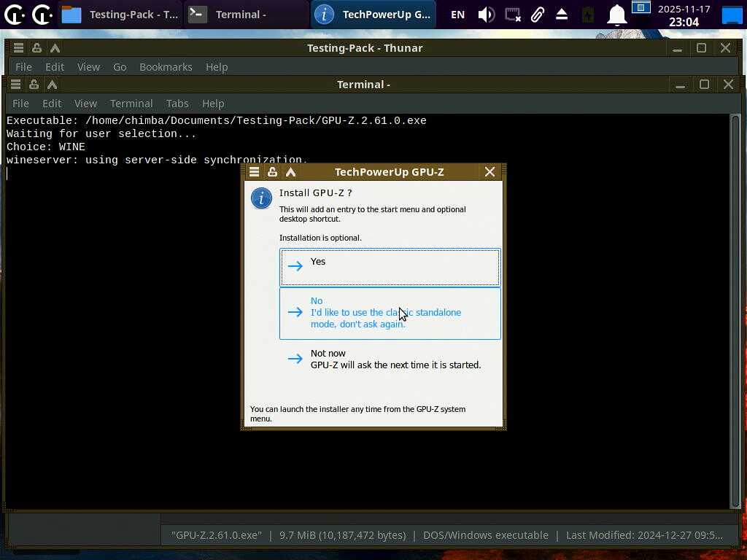This screenshot has width=747, height=560.
Task: Open Thunar File menu
Action: [x=23, y=67]
